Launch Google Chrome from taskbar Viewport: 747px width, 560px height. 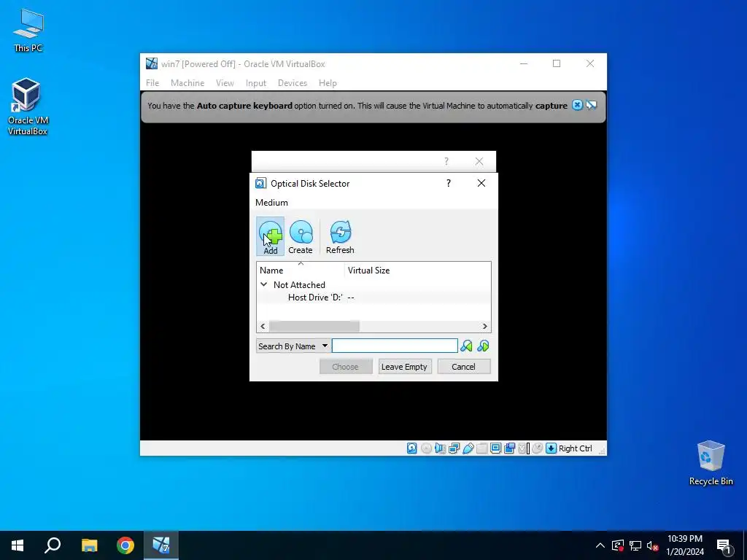coord(125,545)
